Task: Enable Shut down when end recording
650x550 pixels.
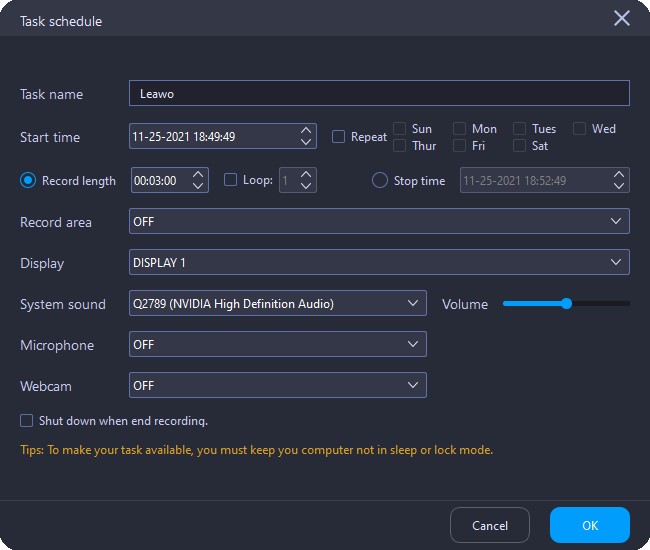Action: coord(27,421)
